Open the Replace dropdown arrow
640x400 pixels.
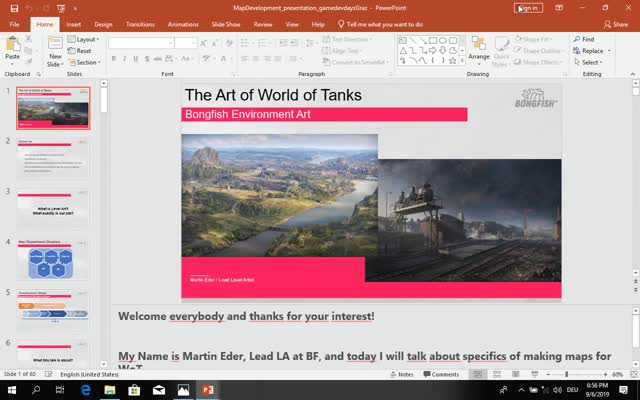coord(609,51)
